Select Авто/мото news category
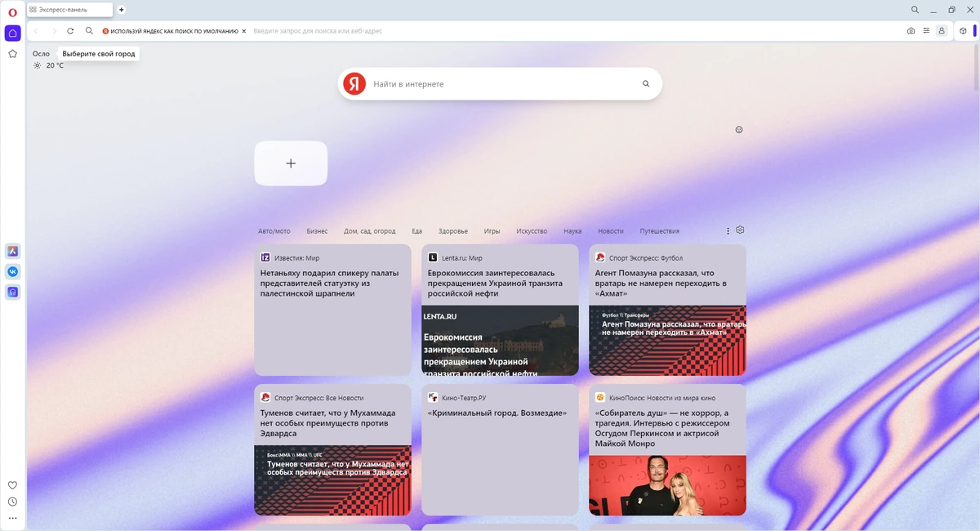The image size is (980, 531). coord(274,231)
